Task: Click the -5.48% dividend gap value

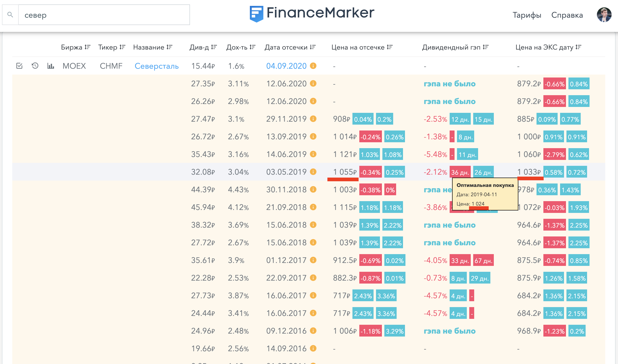Action: click(435, 154)
